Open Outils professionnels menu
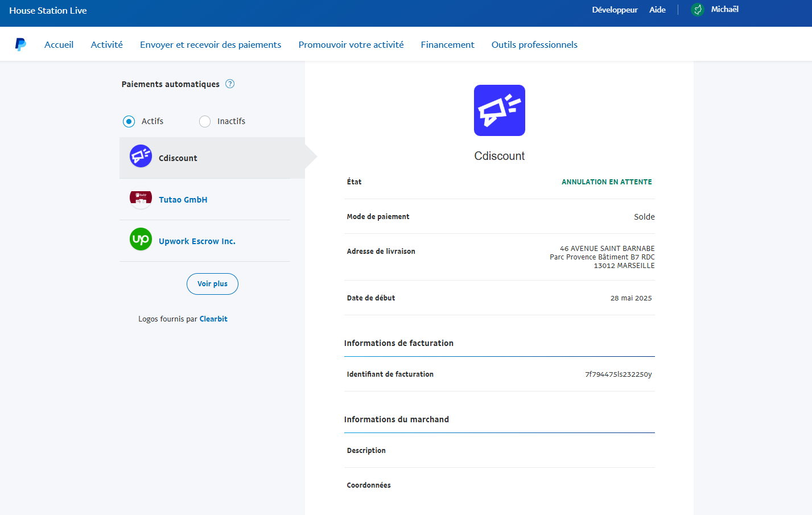This screenshot has height=515, width=812. click(x=534, y=44)
